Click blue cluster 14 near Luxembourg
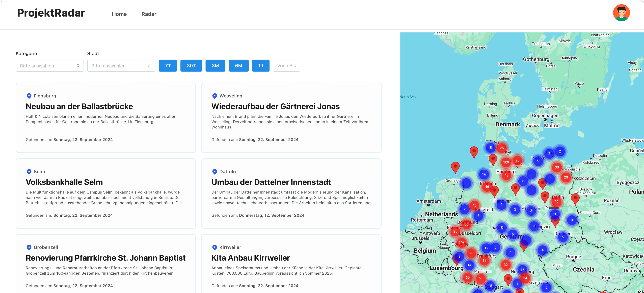Image resolution: width=644 pixels, height=293 pixels. pyautogui.click(x=469, y=265)
